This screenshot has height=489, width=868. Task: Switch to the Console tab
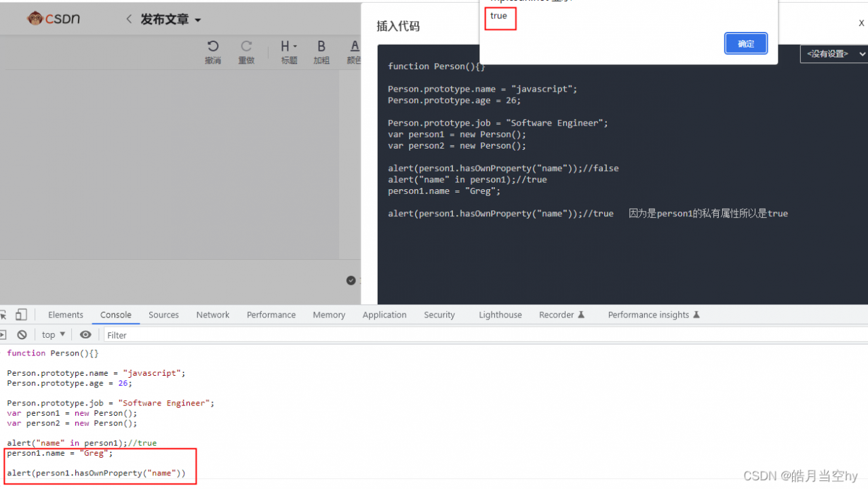point(116,315)
